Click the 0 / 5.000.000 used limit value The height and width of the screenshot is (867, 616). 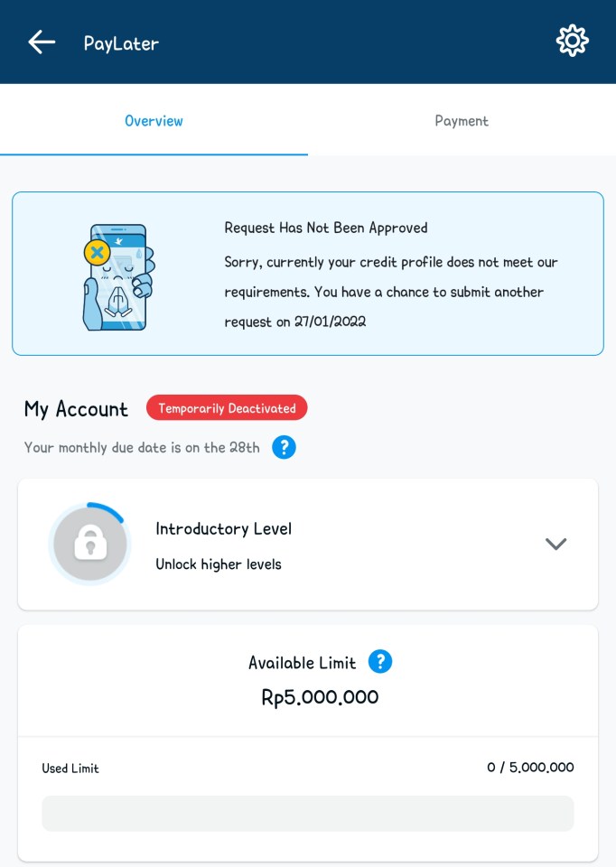530,768
